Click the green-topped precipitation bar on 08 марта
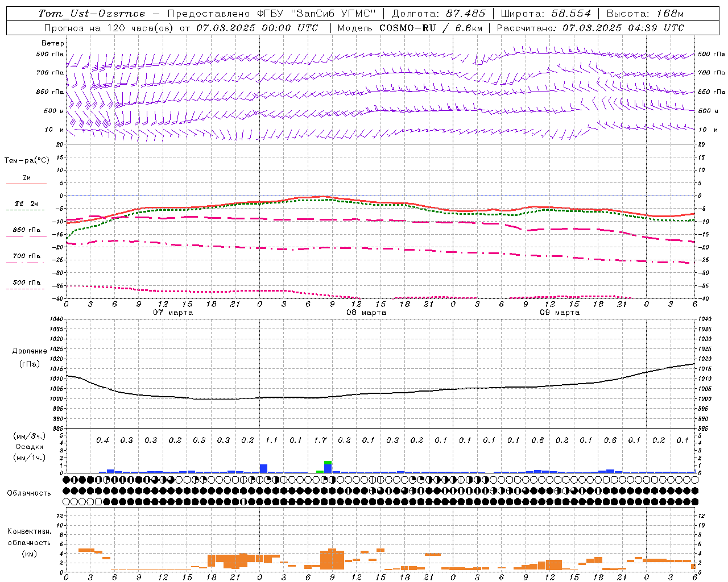Viewport: 728px width, 582px height. pyautogui.click(x=328, y=467)
